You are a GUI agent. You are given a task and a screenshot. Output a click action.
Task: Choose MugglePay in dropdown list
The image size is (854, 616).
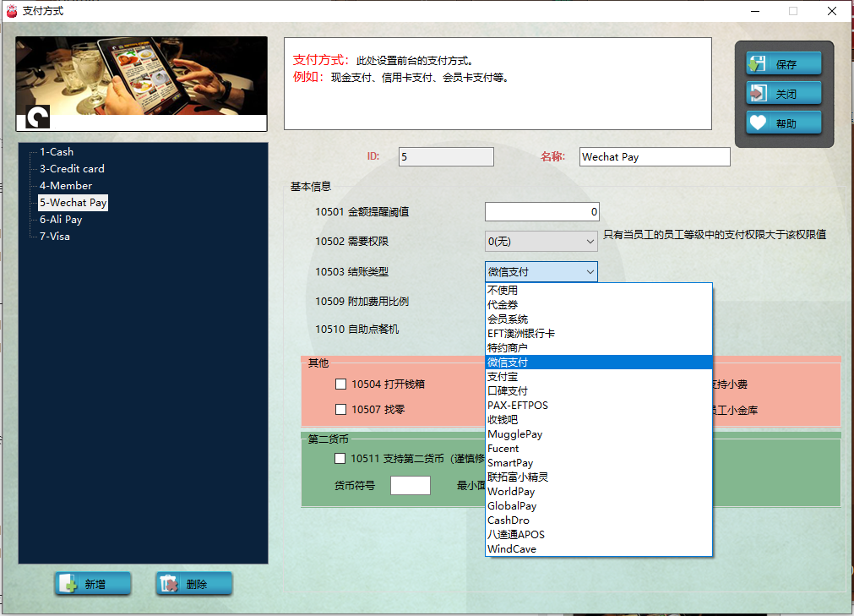click(x=599, y=434)
